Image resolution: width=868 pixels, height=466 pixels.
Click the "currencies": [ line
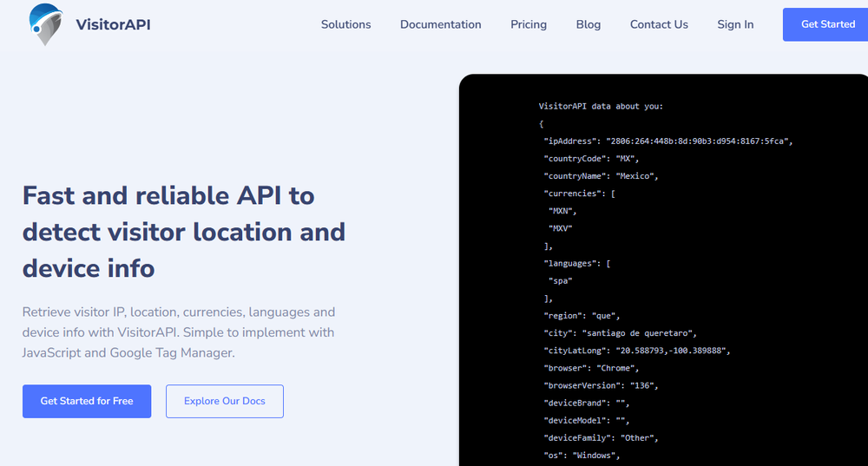[579, 194]
